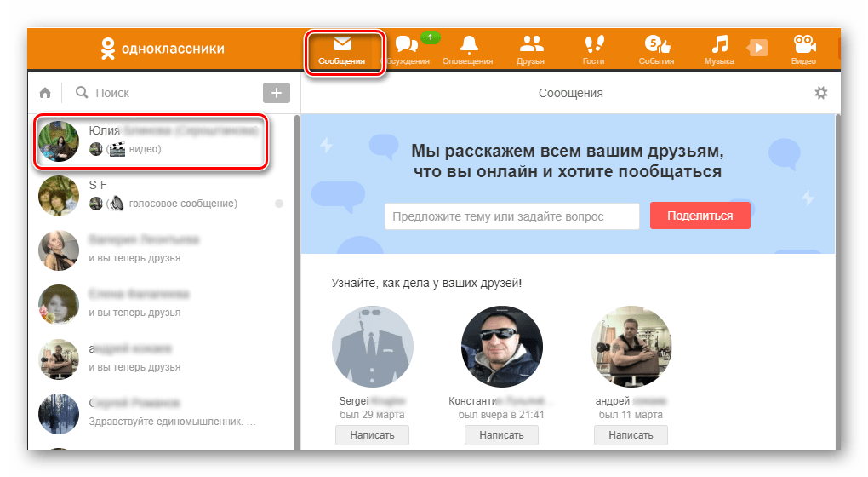Click the voice message speaker icon
The height and width of the screenshot is (477, 868).
[x=116, y=204]
